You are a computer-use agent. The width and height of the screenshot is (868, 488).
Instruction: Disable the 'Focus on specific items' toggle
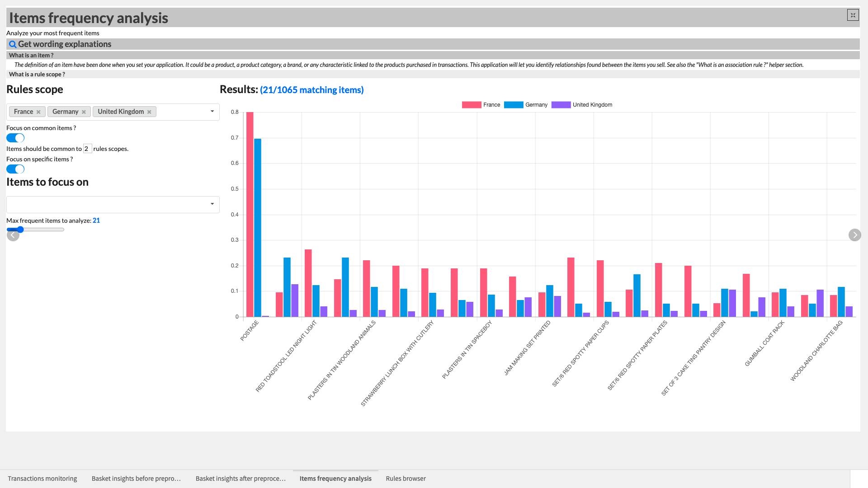(x=15, y=169)
